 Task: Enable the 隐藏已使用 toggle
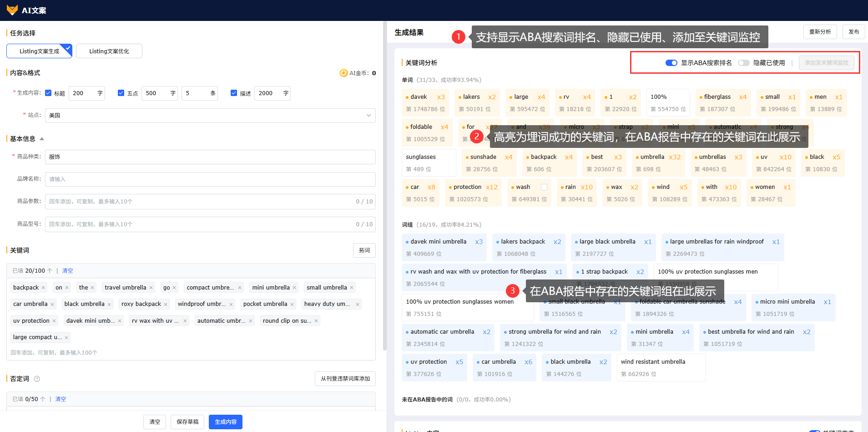coord(743,63)
